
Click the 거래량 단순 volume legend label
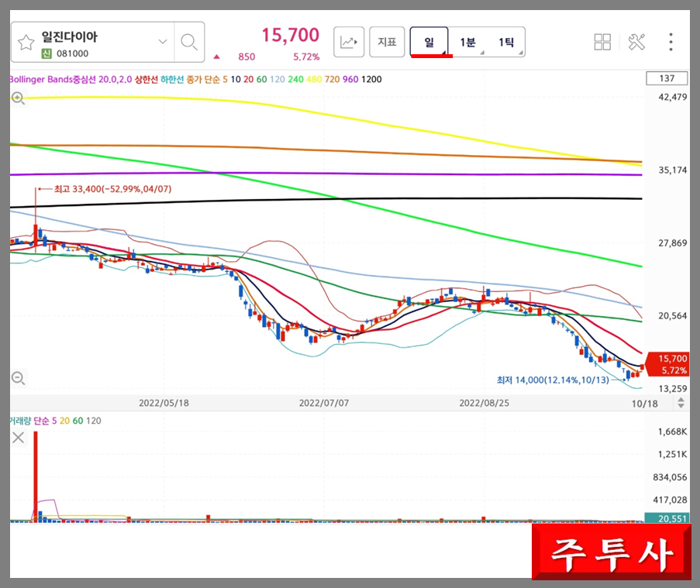pyautogui.click(x=29, y=421)
